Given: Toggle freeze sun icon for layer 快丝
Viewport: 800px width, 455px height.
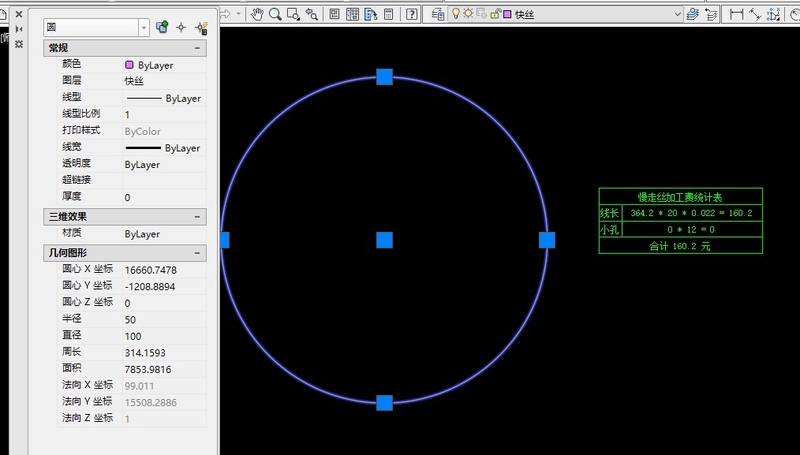Looking at the screenshot, I should click(468, 14).
